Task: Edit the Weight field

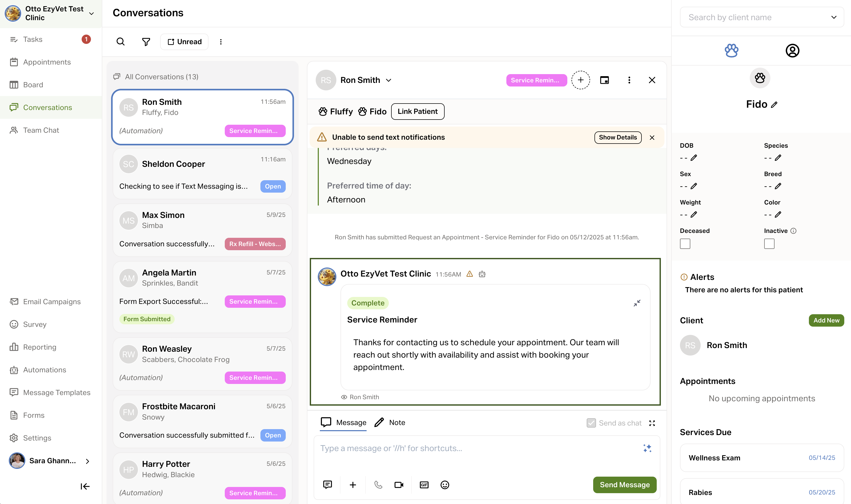Action: (694, 214)
